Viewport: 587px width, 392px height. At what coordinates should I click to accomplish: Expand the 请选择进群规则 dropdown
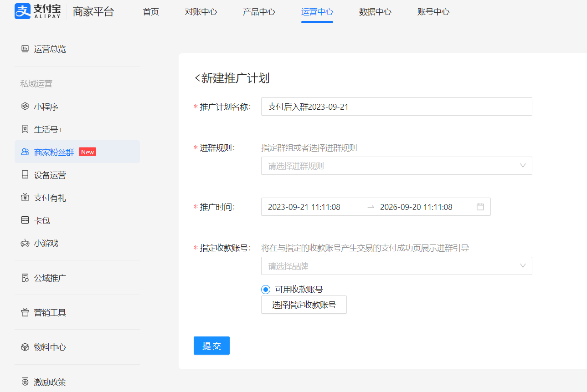tap(396, 166)
